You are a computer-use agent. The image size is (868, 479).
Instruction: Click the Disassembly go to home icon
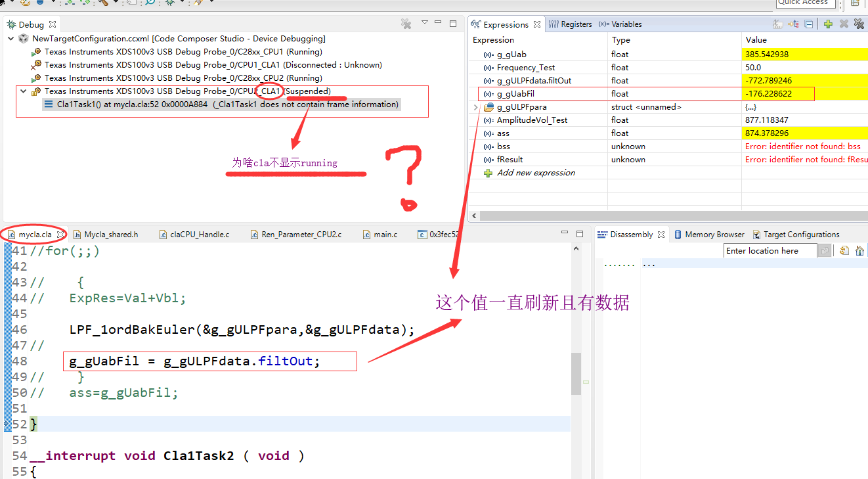click(x=859, y=251)
